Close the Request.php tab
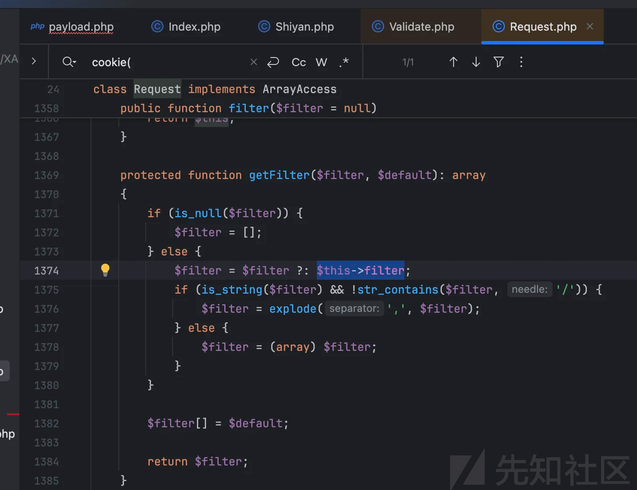The image size is (637, 490). click(x=590, y=27)
